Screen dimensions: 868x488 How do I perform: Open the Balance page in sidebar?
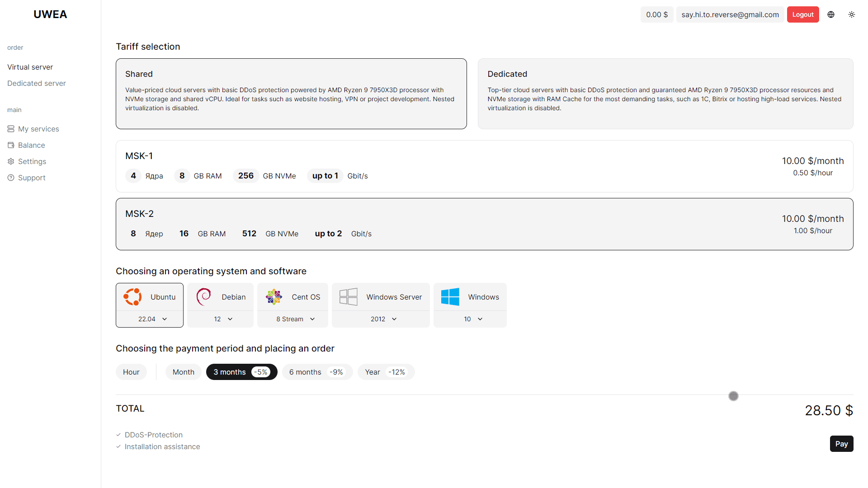coord(31,145)
